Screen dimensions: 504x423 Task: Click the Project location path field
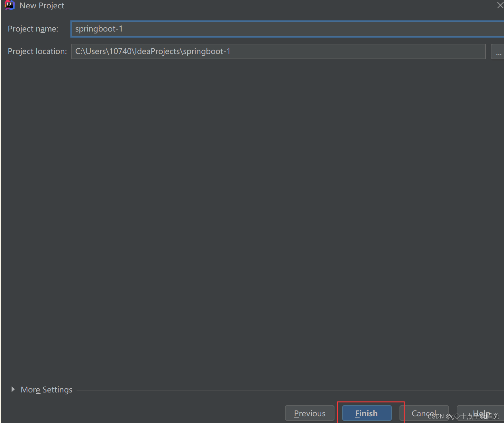[x=278, y=51]
